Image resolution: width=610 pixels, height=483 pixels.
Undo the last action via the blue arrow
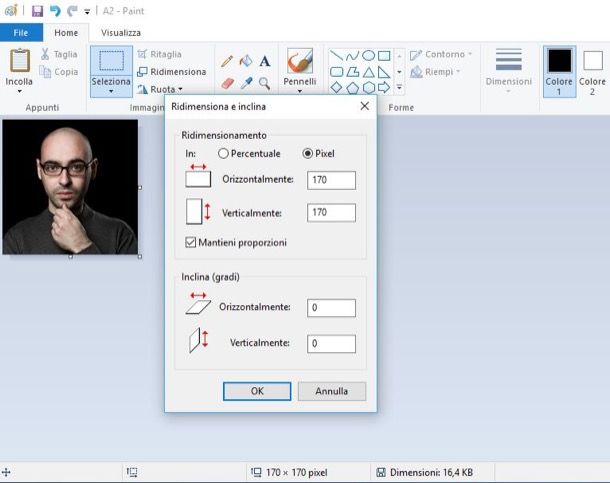coord(55,10)
